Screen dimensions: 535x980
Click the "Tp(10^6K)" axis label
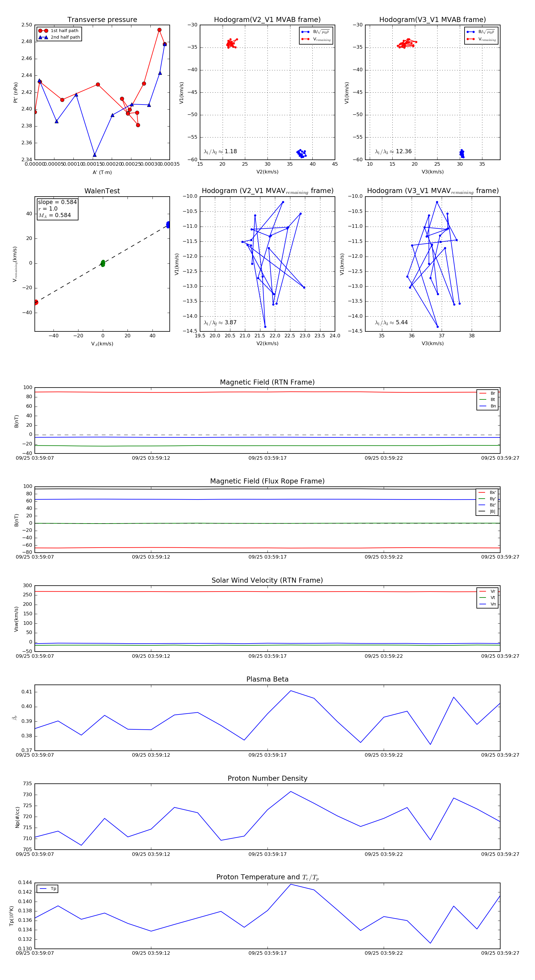(12, 916)
